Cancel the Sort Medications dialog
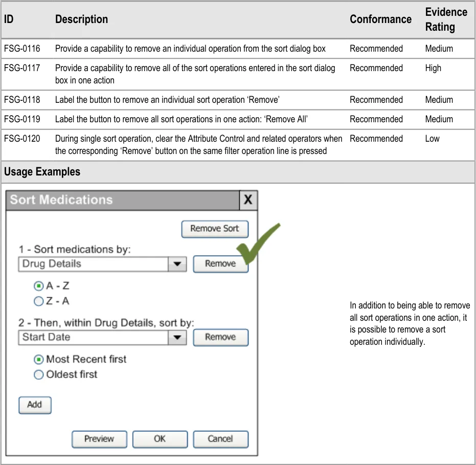The width and height of the screenshot is (476, 465). click(220, 439)
